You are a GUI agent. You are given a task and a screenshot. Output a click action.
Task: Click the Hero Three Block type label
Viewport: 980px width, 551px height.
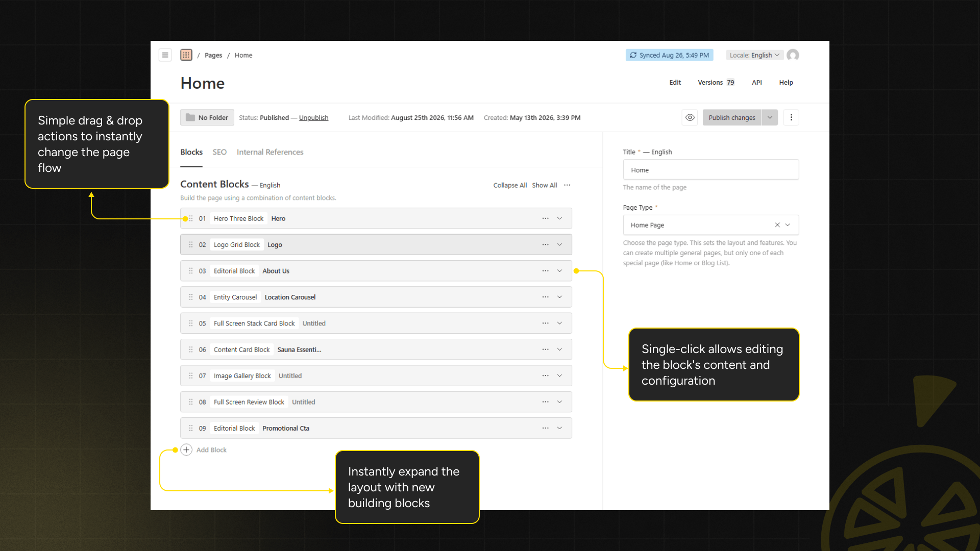click(238, 218)
